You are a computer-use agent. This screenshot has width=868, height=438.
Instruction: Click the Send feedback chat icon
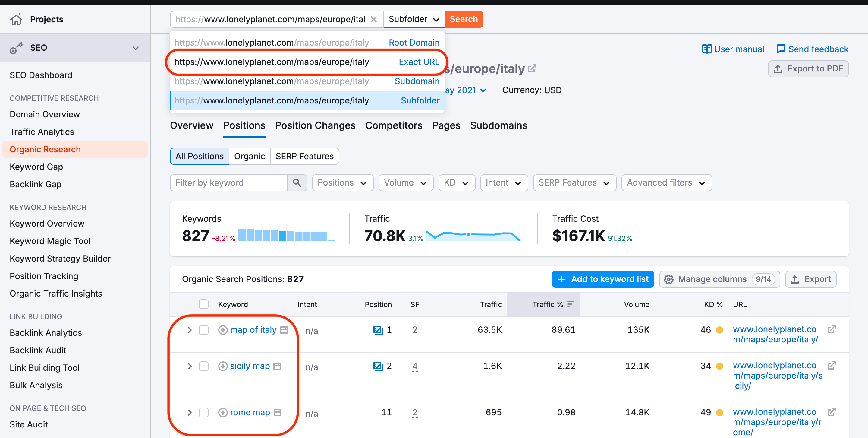click(x=781, y=49)
